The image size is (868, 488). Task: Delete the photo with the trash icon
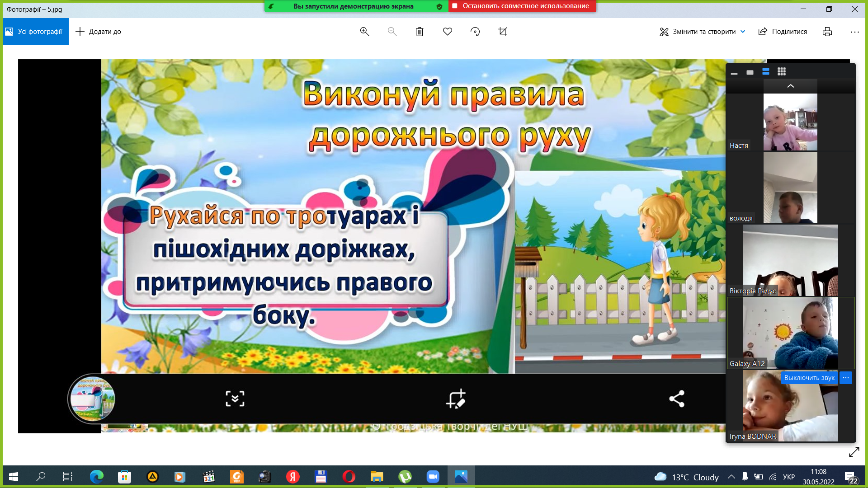(420, 32)
